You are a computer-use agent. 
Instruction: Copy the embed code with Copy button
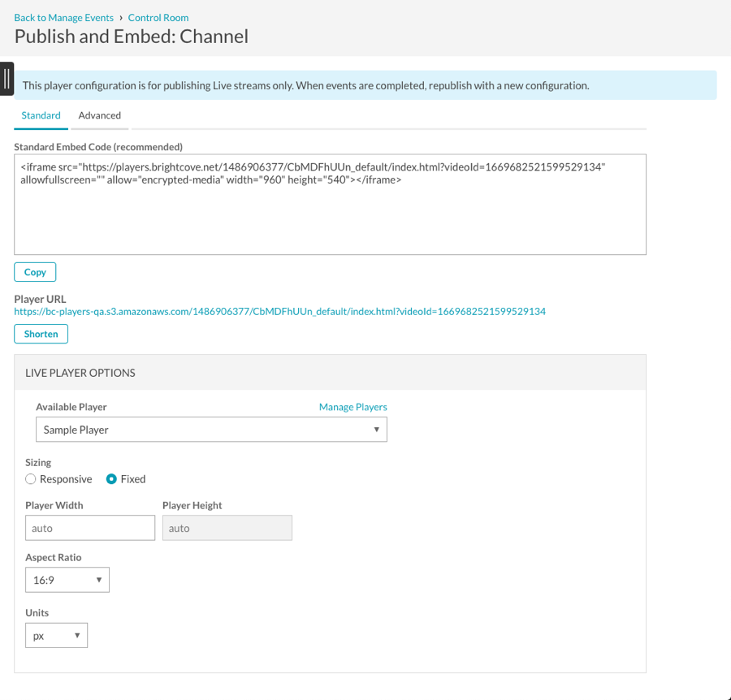[35, 272]
